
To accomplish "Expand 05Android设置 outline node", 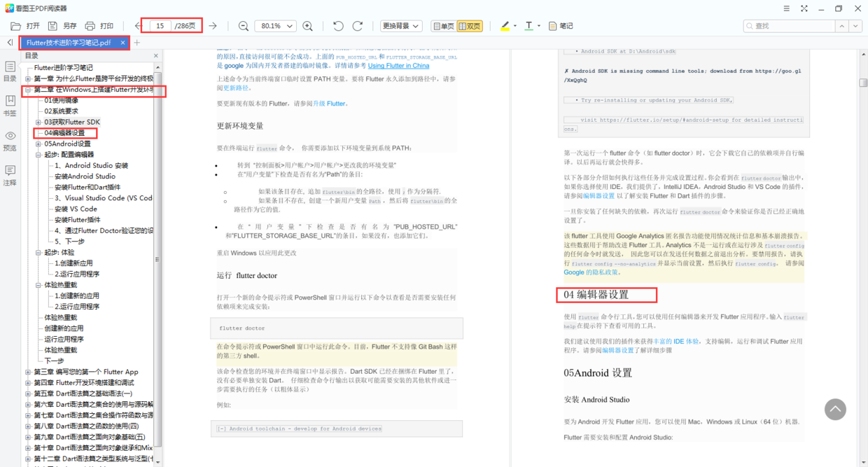I will (x=38, y=144).
